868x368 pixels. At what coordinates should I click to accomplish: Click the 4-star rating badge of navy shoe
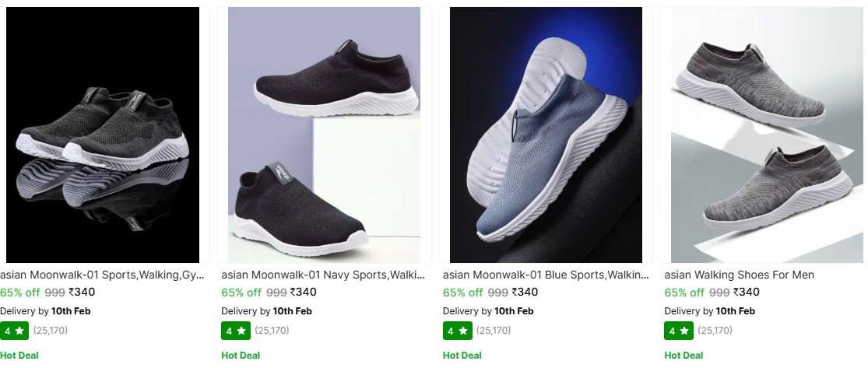pyautogui.click(x=235, y=331)
